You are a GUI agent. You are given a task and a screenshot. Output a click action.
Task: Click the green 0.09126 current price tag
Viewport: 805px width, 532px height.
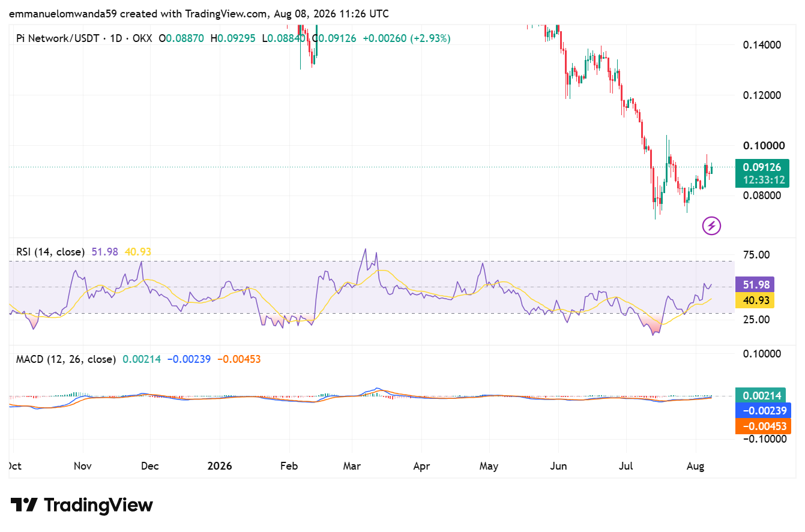[x=763, y=173]
